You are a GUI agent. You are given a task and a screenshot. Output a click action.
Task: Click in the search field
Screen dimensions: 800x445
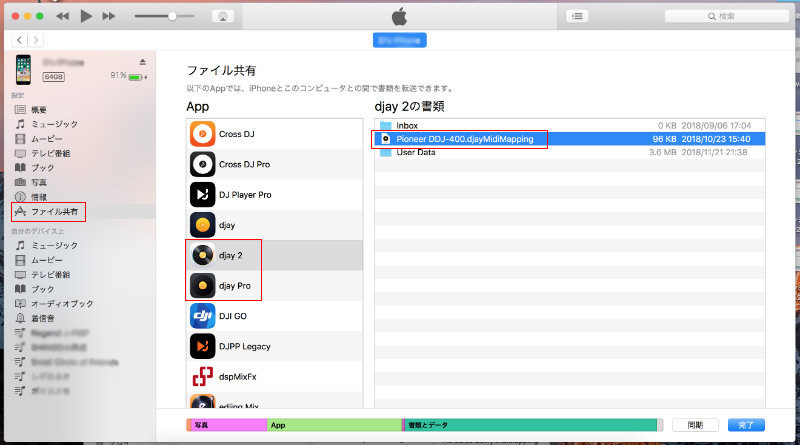pos(727,16)
